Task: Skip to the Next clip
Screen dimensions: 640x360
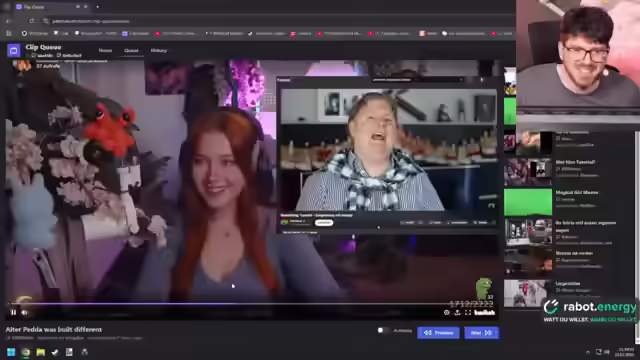Action: click(x=481, y=333)
